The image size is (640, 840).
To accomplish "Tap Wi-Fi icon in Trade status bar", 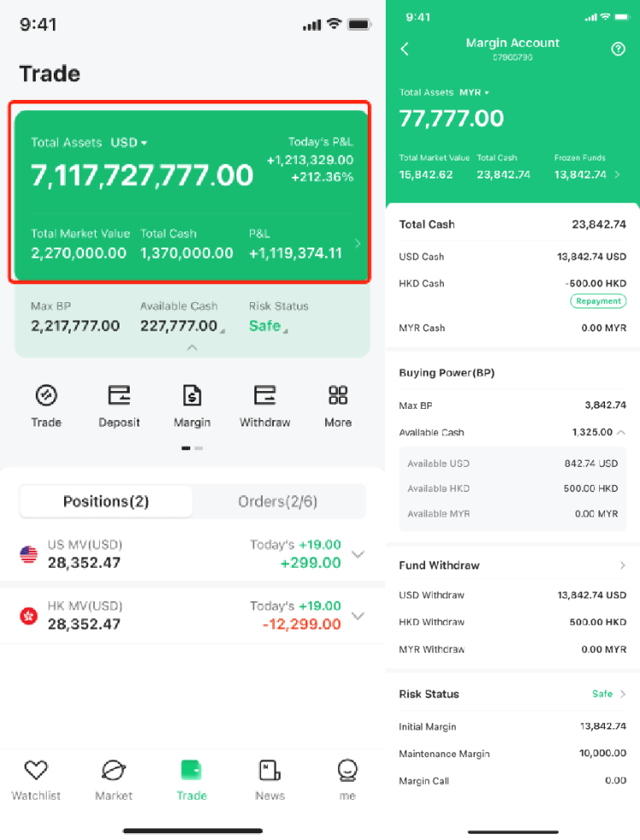I will tap(335, 24).
